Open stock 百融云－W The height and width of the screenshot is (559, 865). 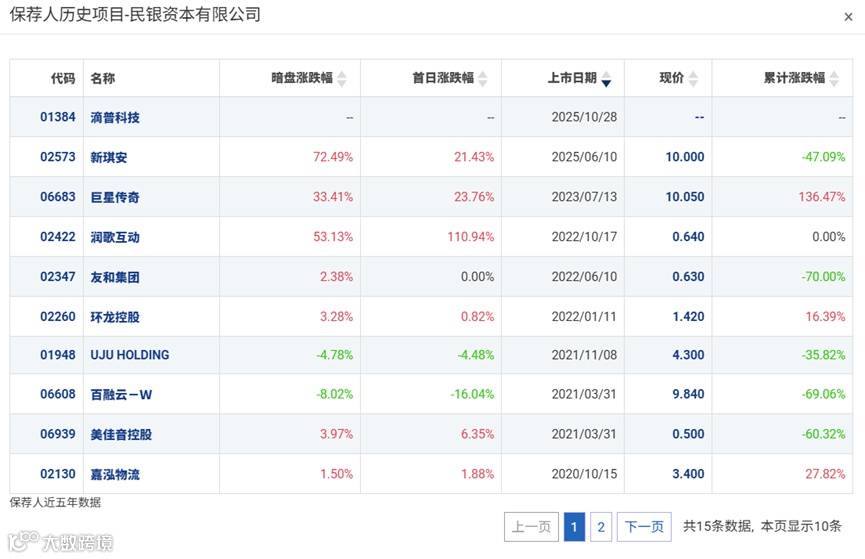(x=121, y=395)
